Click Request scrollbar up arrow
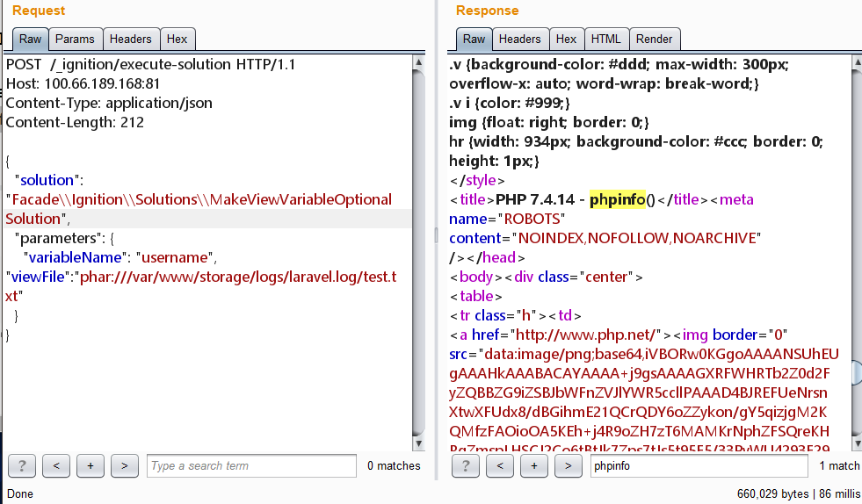Image resolution: width=862 pixels, height=504 pixels. pos(418,61)
